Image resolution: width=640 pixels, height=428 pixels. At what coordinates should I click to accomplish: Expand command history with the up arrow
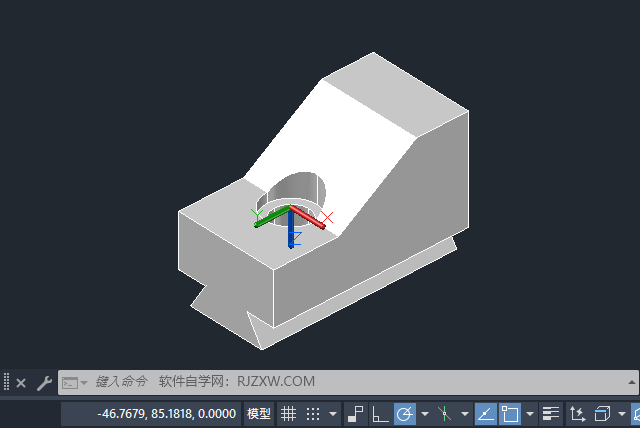tap(631, 382)
